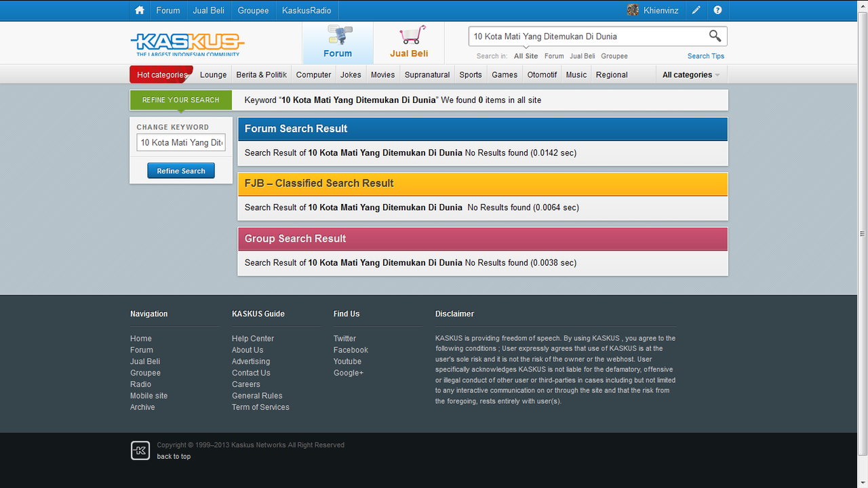Viewport: 868px width, 488px height.
Task: Open Contact Us link
Action: [x=251, y=373]
